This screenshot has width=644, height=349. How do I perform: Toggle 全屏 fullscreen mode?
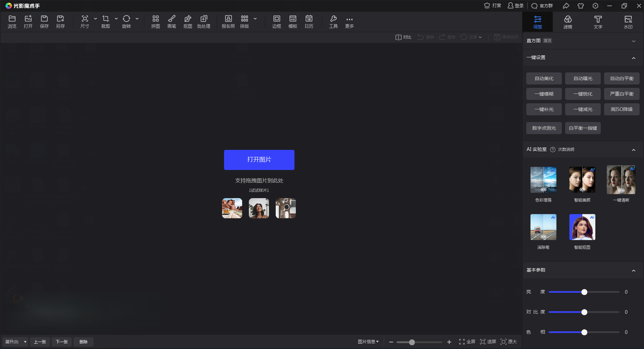(467, 342)
